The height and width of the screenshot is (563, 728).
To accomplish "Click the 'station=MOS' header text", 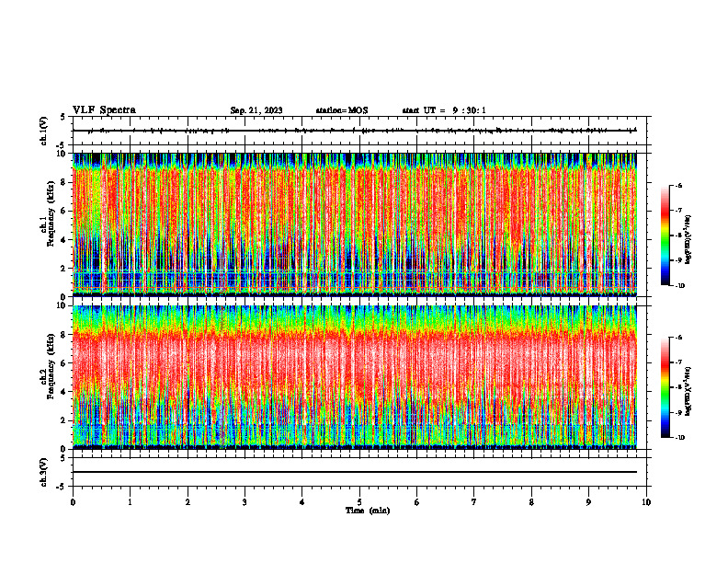I will 342,110.
